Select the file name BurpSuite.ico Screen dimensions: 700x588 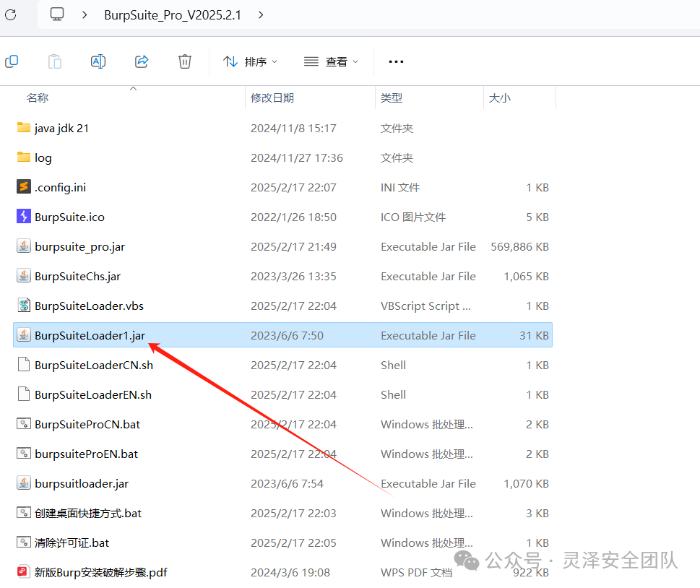(69, 217)
